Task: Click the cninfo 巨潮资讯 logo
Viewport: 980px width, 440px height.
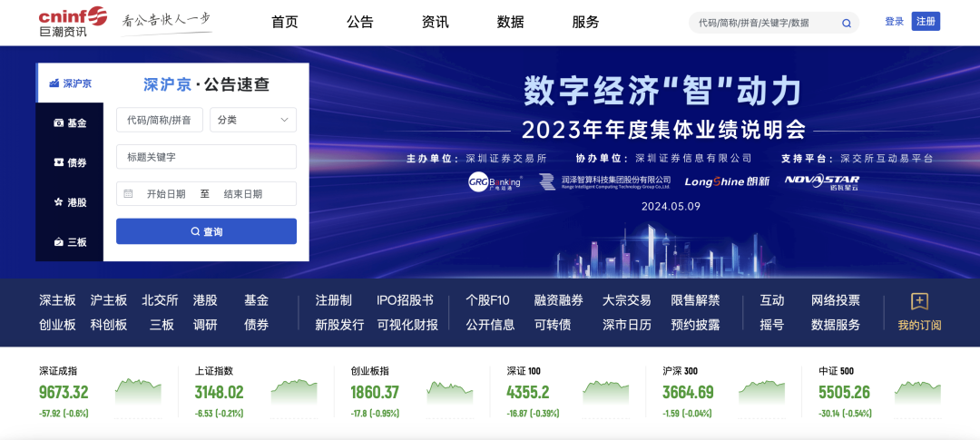Action: [73, 22]
